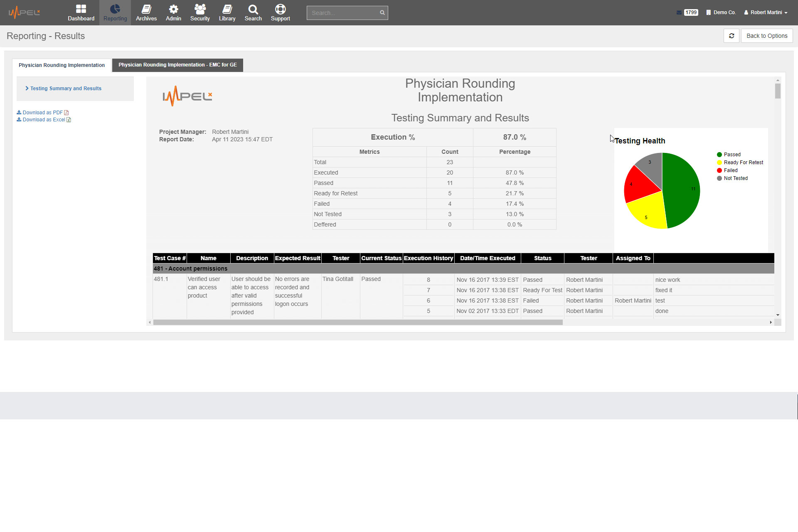Click the Ready for Retest metrics row
798x532 pixels.
pos(434,193)
